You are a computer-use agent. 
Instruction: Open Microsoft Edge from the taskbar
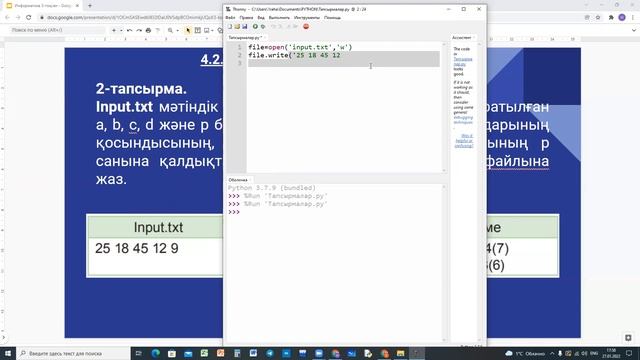pyautogui.click(x=156, y=353)
